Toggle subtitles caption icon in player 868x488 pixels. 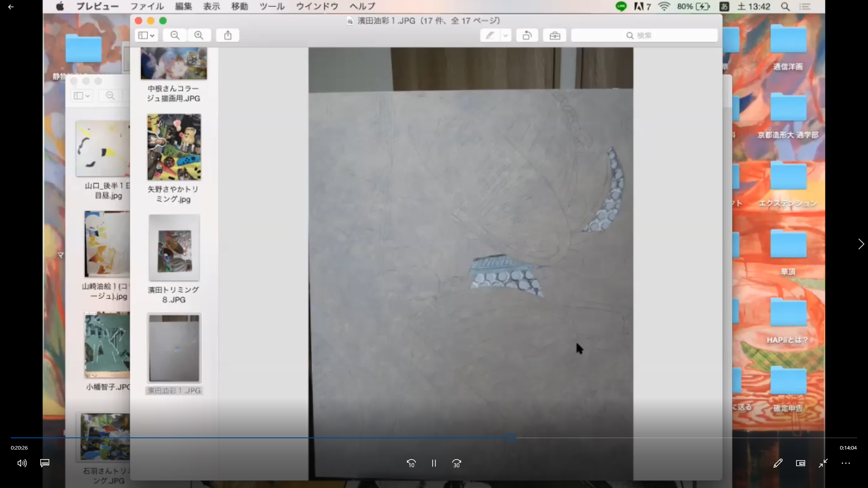tap(45, 463)
